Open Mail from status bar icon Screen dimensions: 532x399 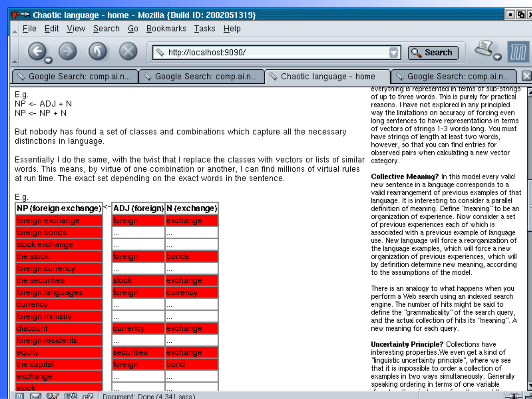[36, 396]
